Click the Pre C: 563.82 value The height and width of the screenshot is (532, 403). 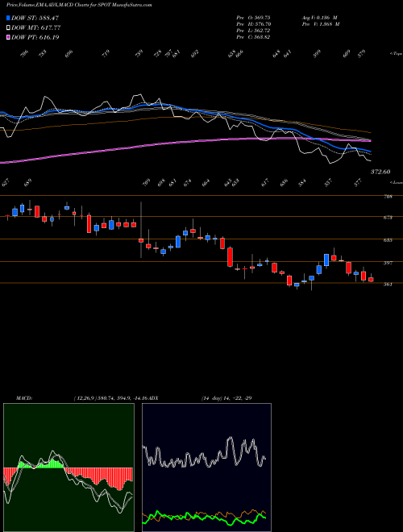(x=253, y=37)
